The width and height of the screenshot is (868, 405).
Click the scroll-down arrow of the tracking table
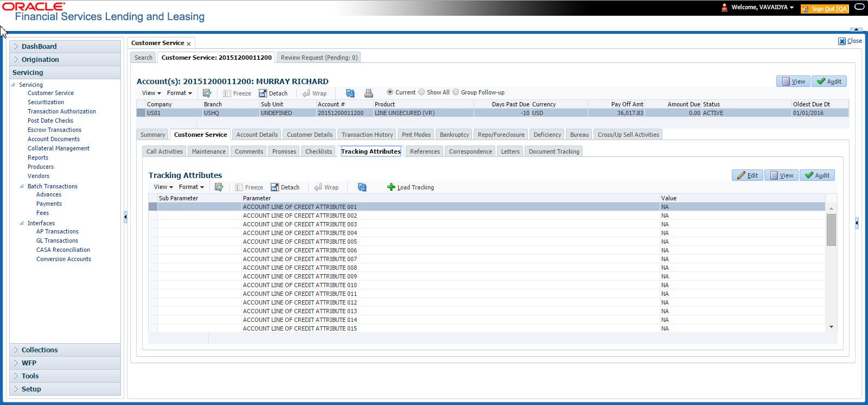click(x=831, y=327)
